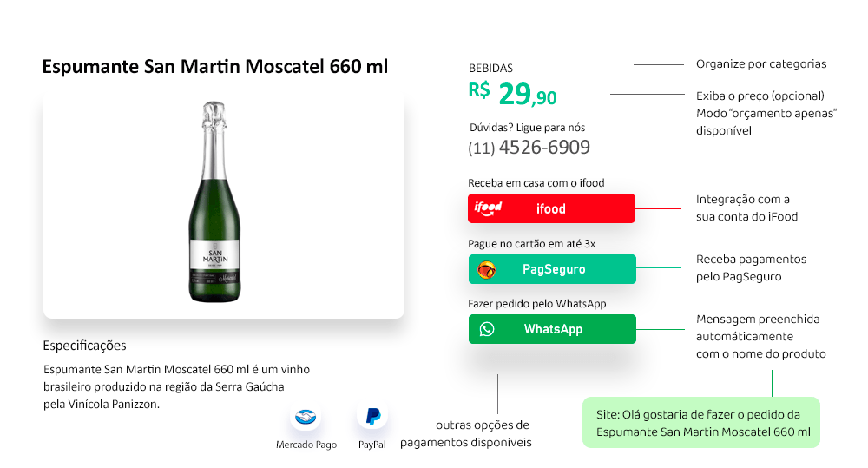Click the iFood logo icon
This screenshot has height=468, width=868.
tap(487, 208)
